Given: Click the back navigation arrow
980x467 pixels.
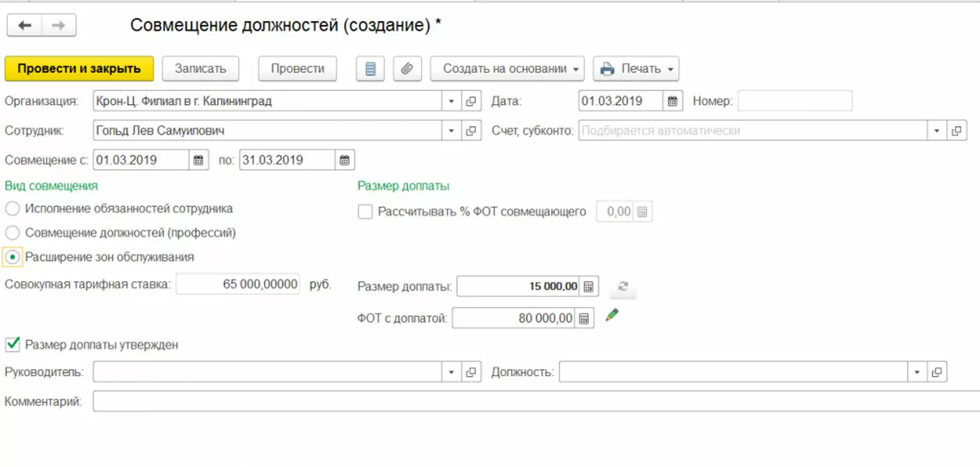Looking at the screenshot, I should pos(25,26).
